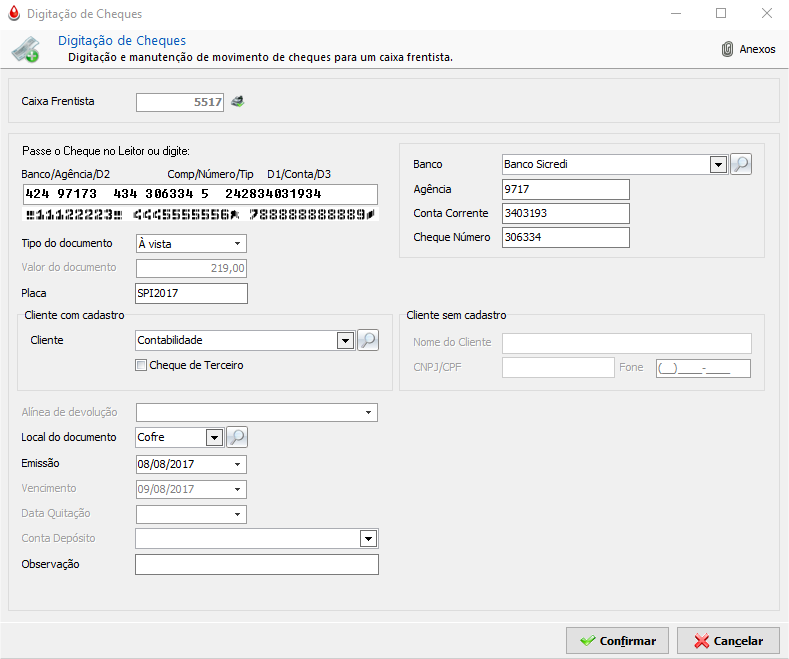Click the cheque code line input field
This screenshot has height=659, width=789.
(200, 194)
